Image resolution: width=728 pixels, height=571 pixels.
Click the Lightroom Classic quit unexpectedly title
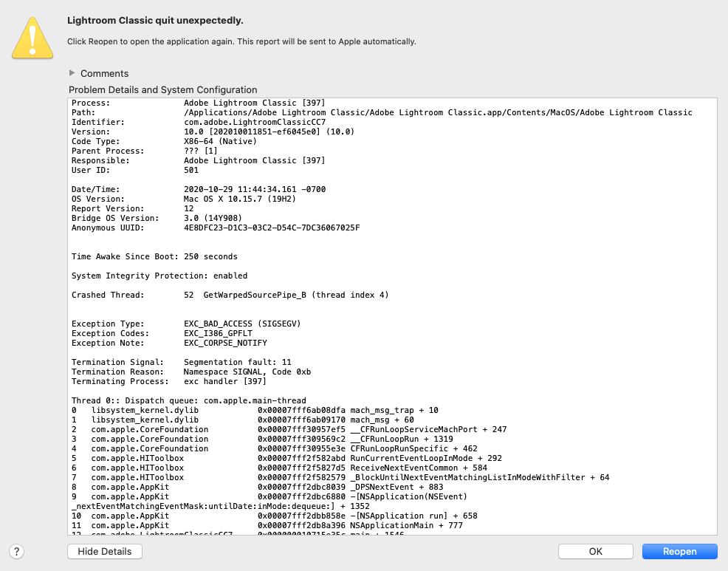point(159,21)
